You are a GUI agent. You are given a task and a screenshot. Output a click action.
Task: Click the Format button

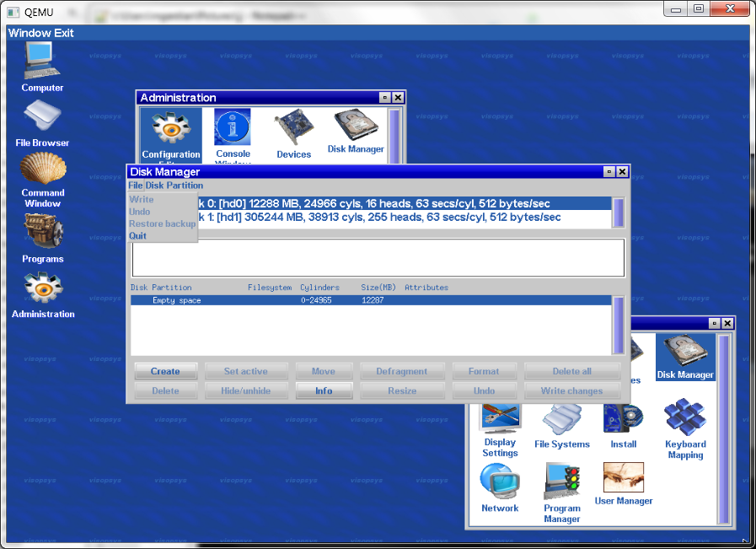484,371
